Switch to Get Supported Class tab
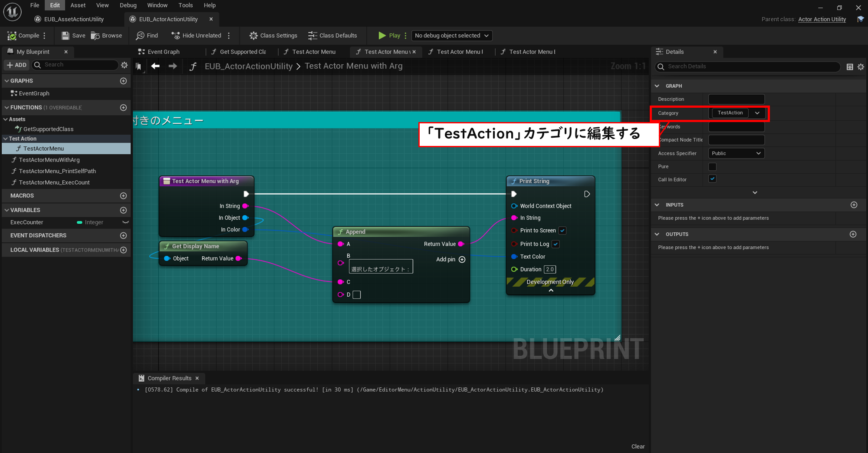Image resolution: width=868 pixels, height=453 pixels. (x=240, y=52)
